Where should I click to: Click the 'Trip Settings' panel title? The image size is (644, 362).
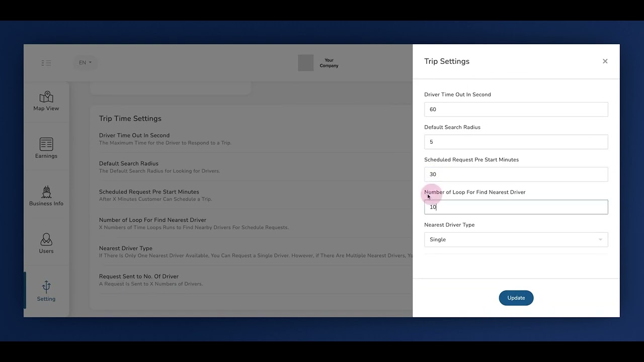click(x=447, y=61)
